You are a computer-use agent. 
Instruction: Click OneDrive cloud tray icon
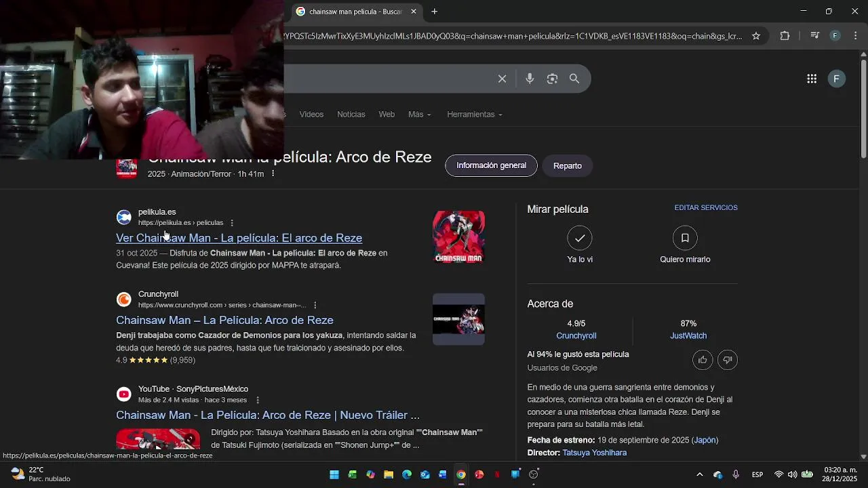pos(718,474)
